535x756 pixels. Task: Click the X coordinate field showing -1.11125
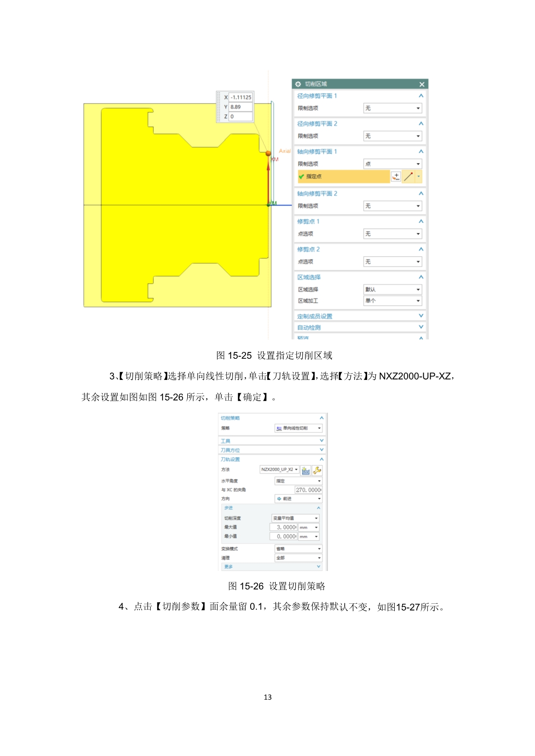click(x=240, y=97)
